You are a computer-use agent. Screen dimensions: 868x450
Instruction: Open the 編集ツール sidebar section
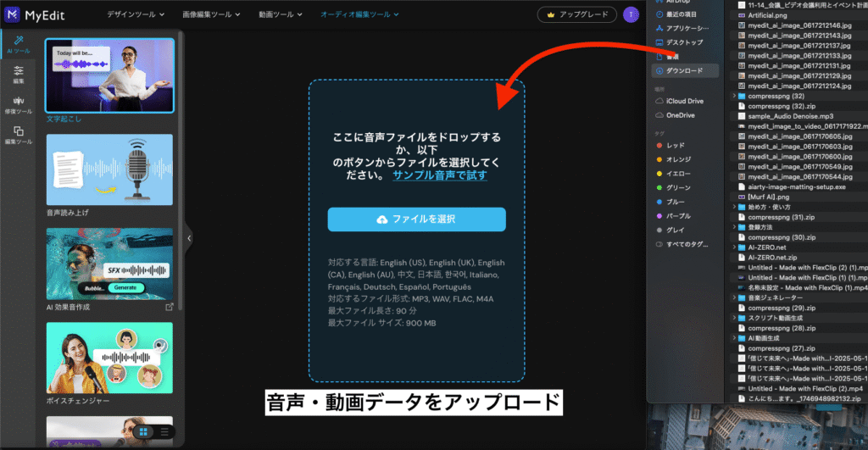pos(19,135)
